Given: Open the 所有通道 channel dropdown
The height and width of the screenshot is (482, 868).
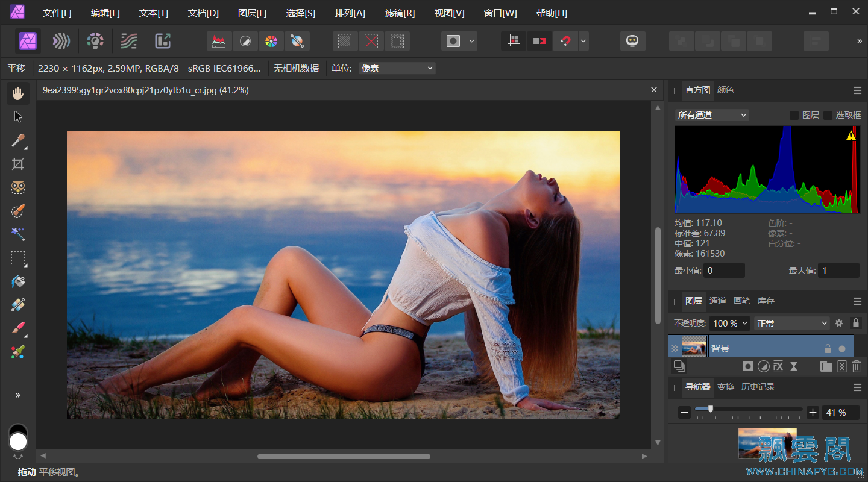Looking at the screenshot, I should (x=712, y=115).
